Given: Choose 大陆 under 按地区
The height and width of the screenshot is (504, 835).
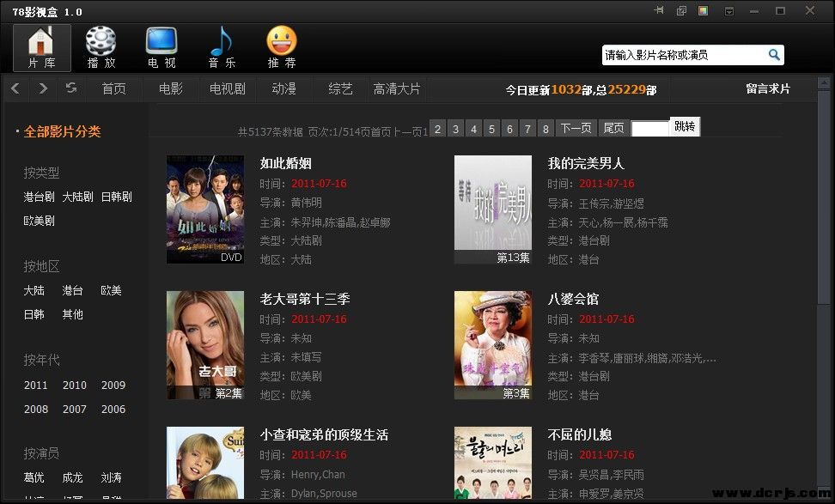Looking at the screenshot, I should pos(34,290).
